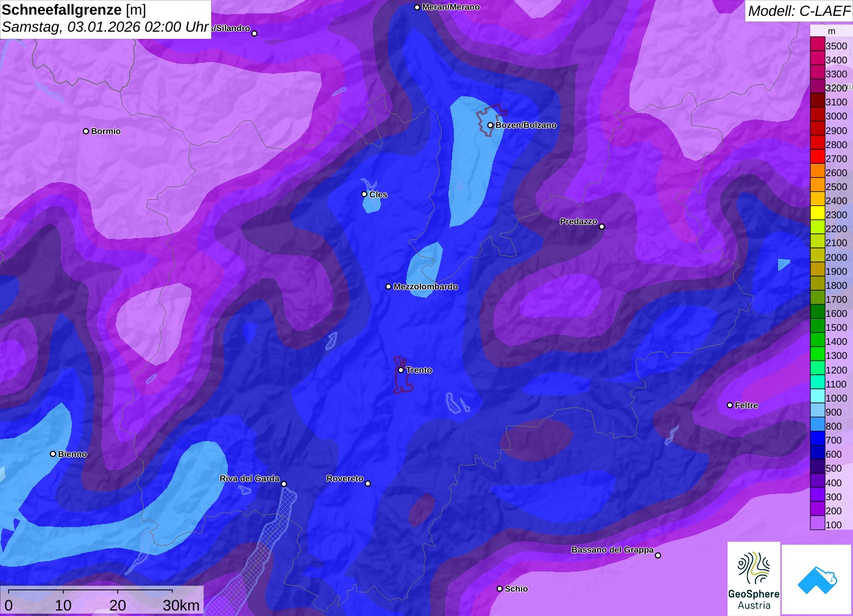Click the Mezzolombardo text label
Screen dimensions: 853x616
pyautogui.click(x=426, y=286)
